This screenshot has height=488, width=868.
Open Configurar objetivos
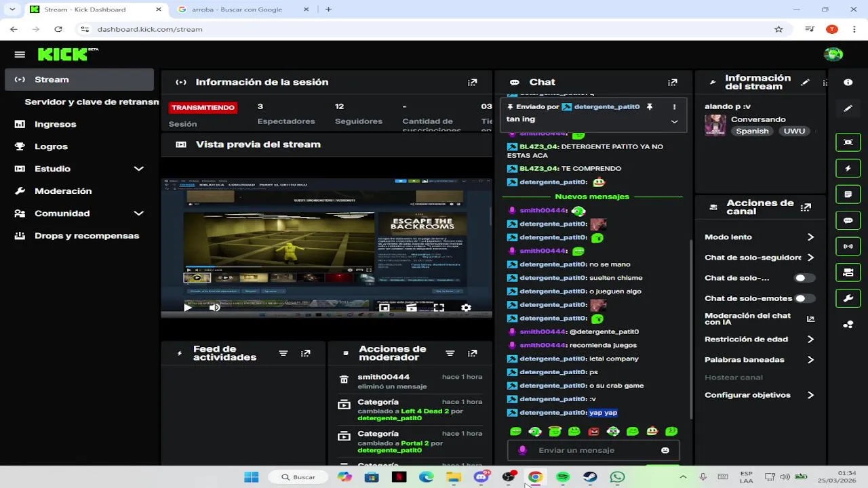point(759,395)
